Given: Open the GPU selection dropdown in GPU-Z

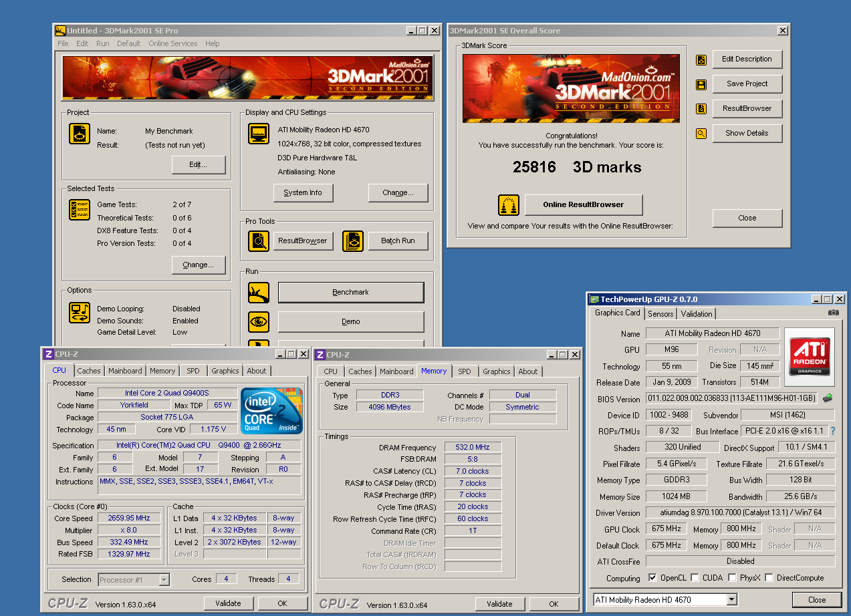Looking at the screenshot, I should click(731, 600).
